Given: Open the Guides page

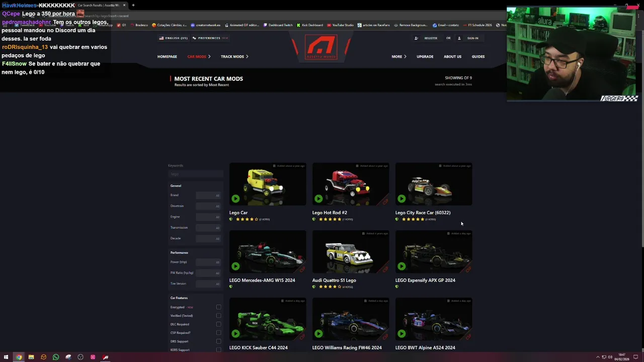Looking at the screenshot, I should pos(478,57).
